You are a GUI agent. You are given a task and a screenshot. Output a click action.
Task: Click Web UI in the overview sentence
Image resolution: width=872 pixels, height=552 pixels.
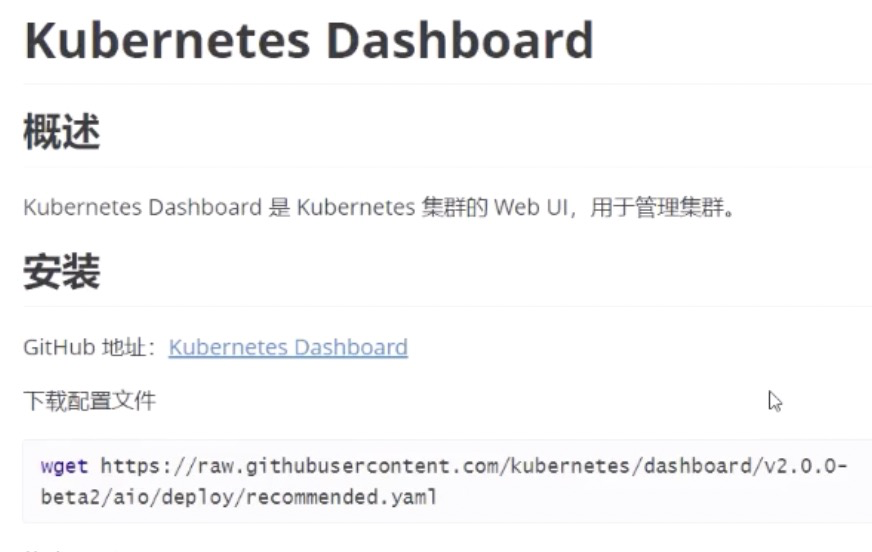[x=531, y=207]
